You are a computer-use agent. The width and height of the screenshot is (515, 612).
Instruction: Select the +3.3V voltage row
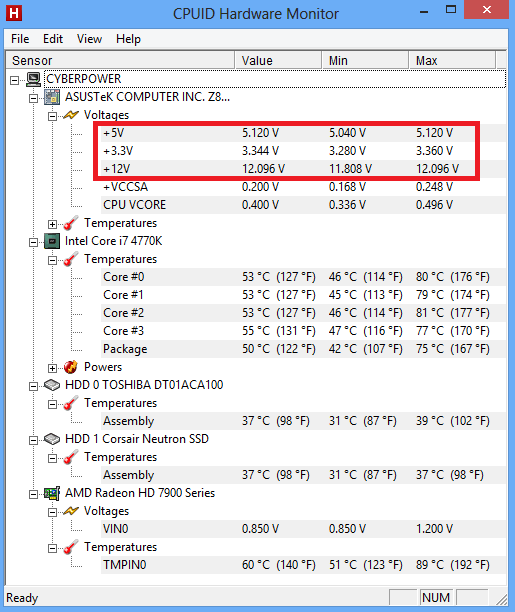pyautogui.click(x=303, y=151)
